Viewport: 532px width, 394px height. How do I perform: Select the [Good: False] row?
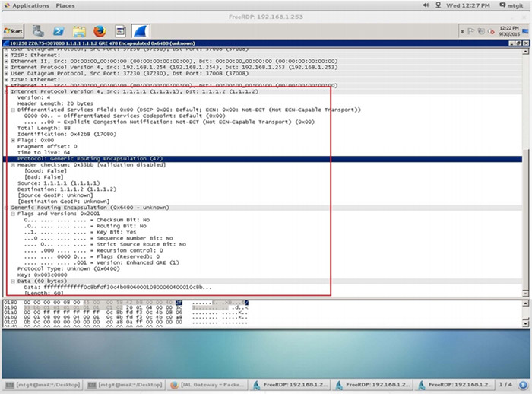point(46,171)
